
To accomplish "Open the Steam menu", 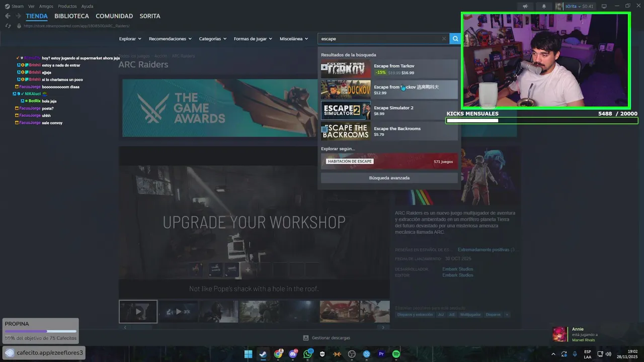I will [x=18, y=6].
